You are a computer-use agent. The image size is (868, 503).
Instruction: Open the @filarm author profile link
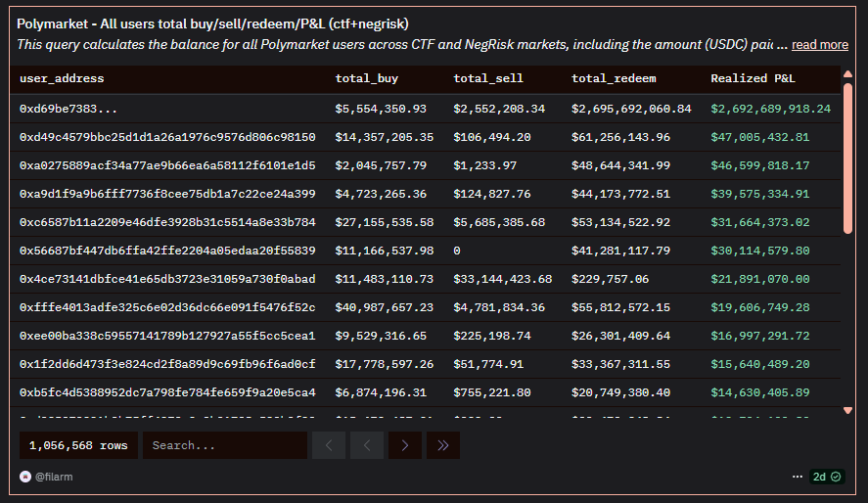(54, 477)
